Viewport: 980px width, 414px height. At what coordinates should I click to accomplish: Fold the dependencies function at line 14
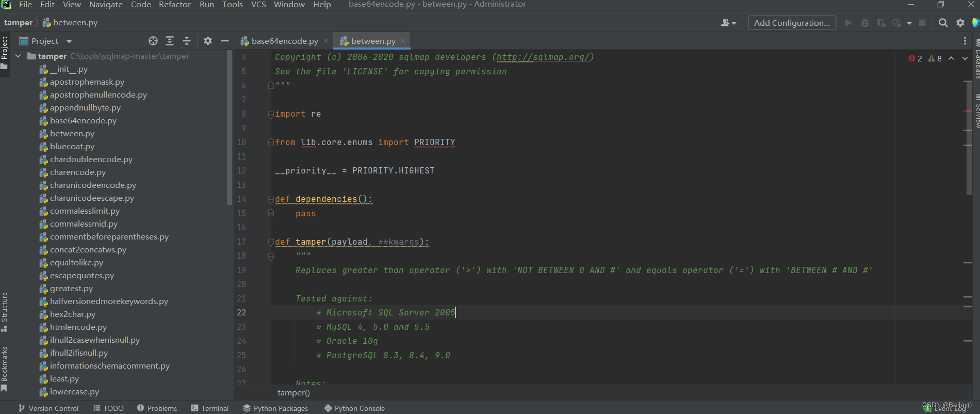click(x=271, y=199)
